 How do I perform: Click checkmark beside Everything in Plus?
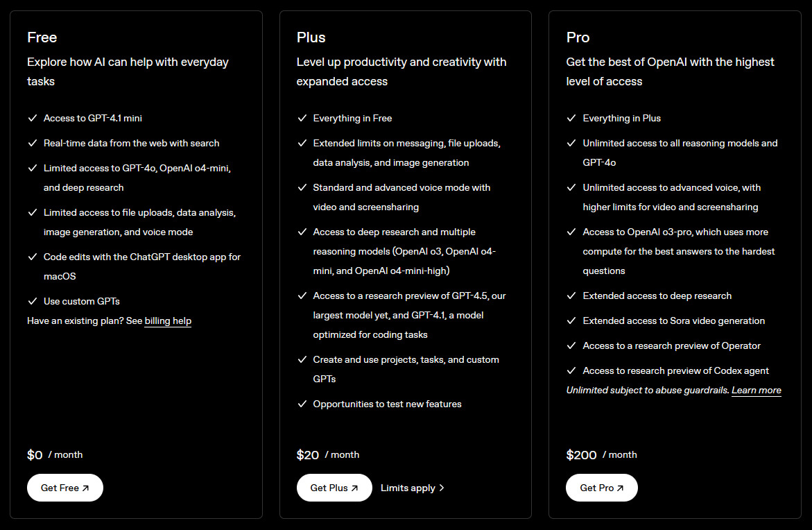tap(571, 119)
